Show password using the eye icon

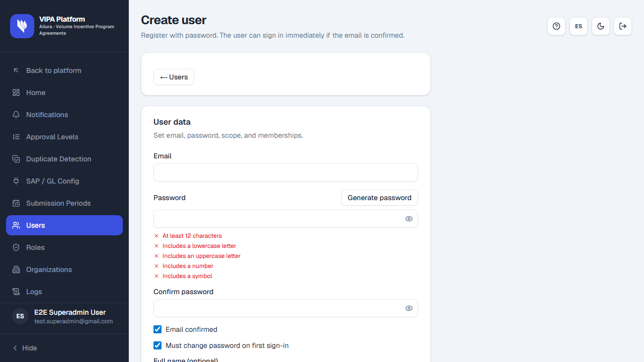(x=409, y=219)
